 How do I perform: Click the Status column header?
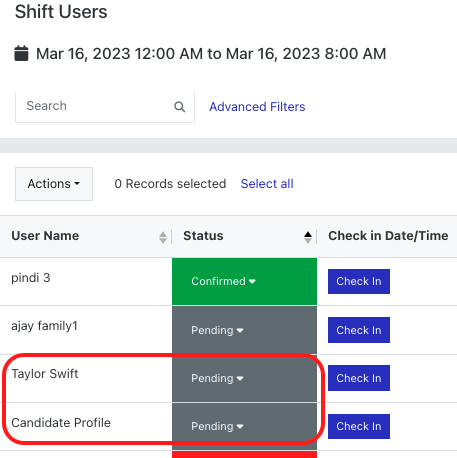point(203,236)
